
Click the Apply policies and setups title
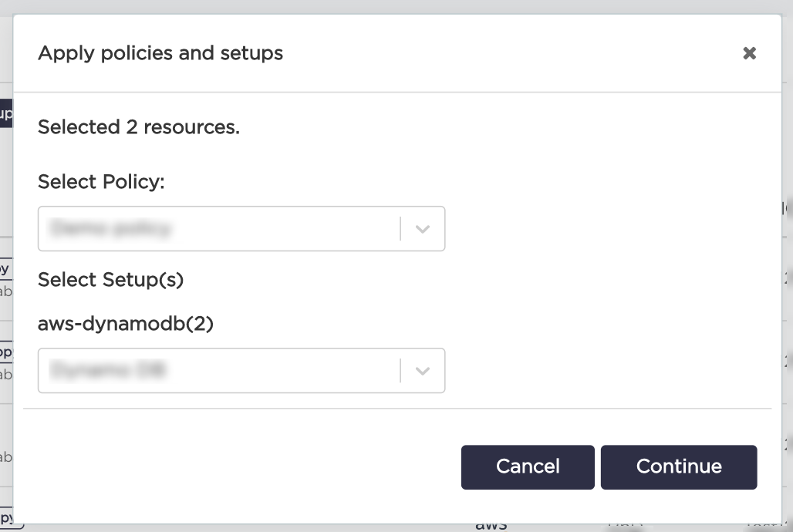pos(160,53)
